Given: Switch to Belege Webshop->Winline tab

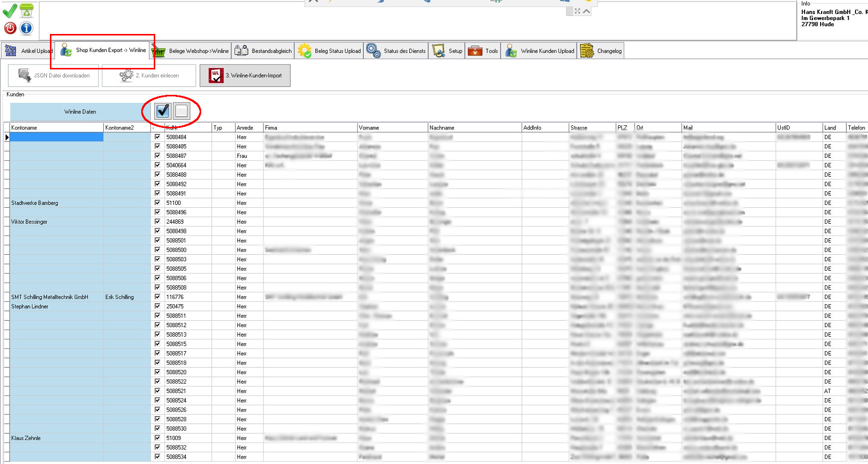Looking at the screenshot, I should click(191, 51).
